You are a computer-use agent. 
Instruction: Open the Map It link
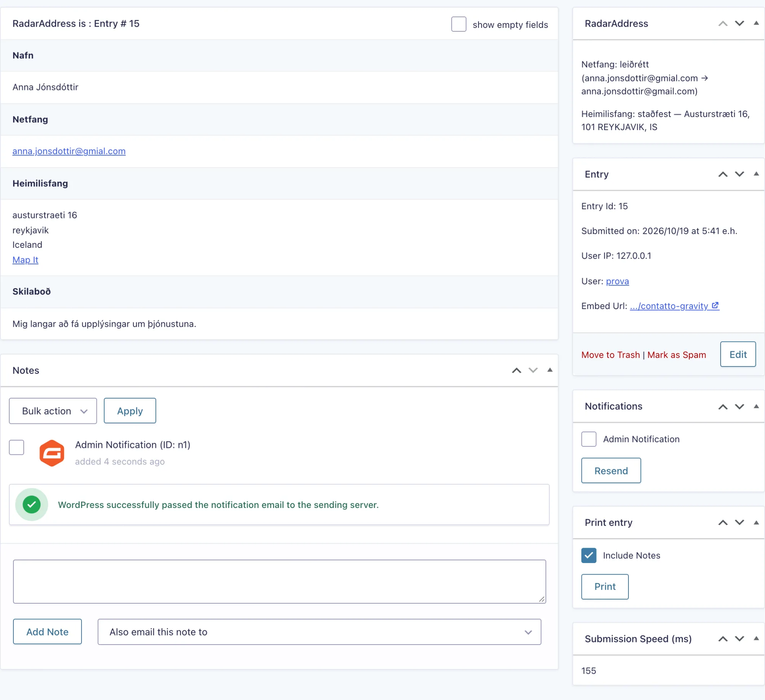25,260
